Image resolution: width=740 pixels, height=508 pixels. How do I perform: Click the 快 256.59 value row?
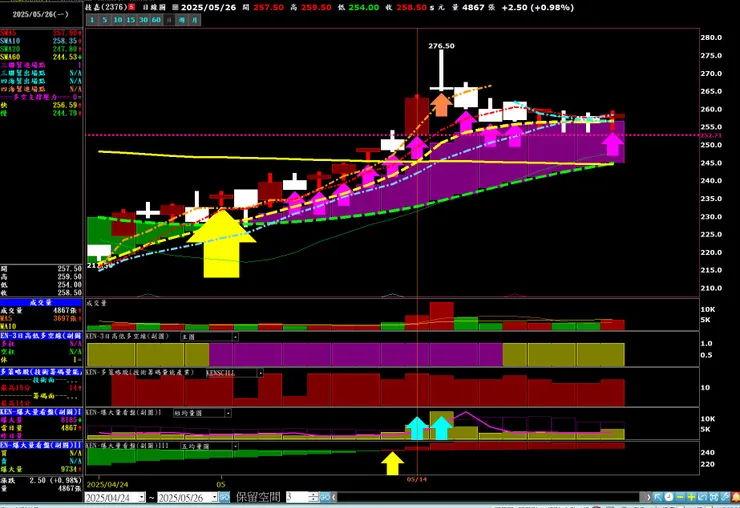[41, 105]
